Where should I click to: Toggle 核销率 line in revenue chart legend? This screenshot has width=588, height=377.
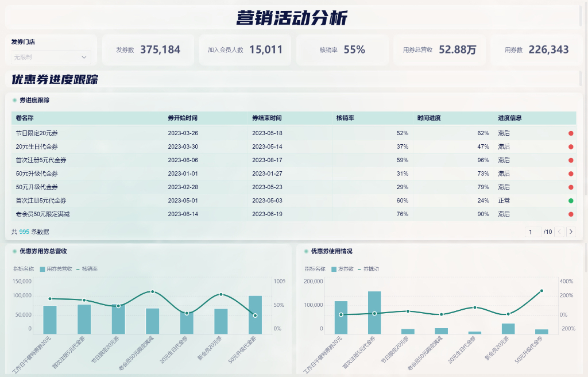point(87,268)
